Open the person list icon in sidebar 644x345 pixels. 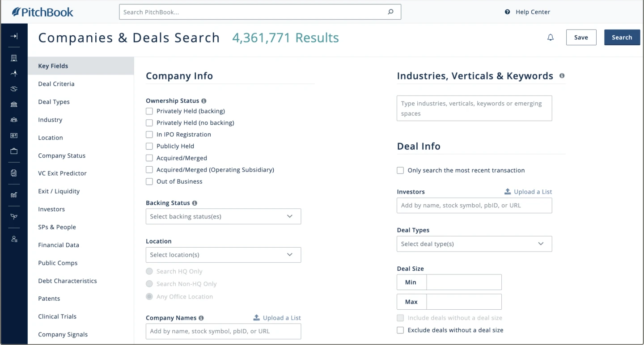click(14, 239)
